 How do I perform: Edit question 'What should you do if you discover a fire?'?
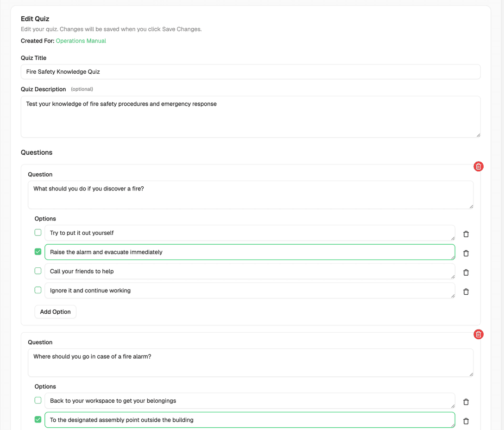pos(251,195)
